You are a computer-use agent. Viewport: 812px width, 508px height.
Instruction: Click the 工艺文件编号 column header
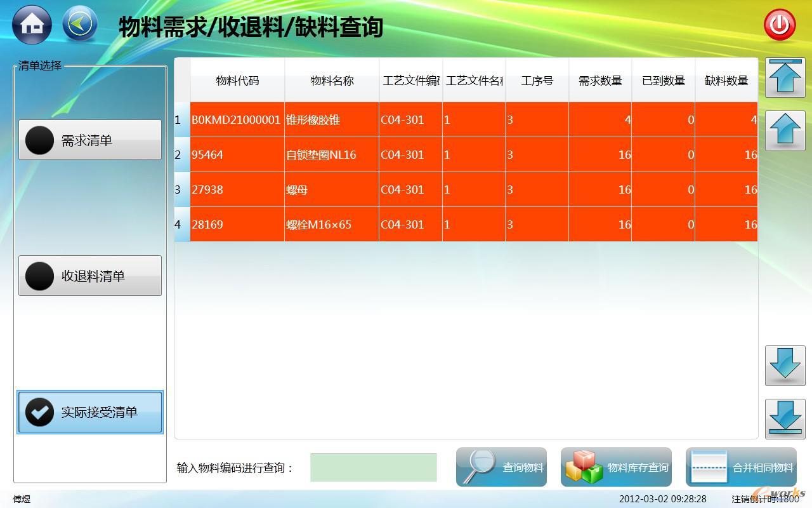pyautogui.click(x=410, y=81)
